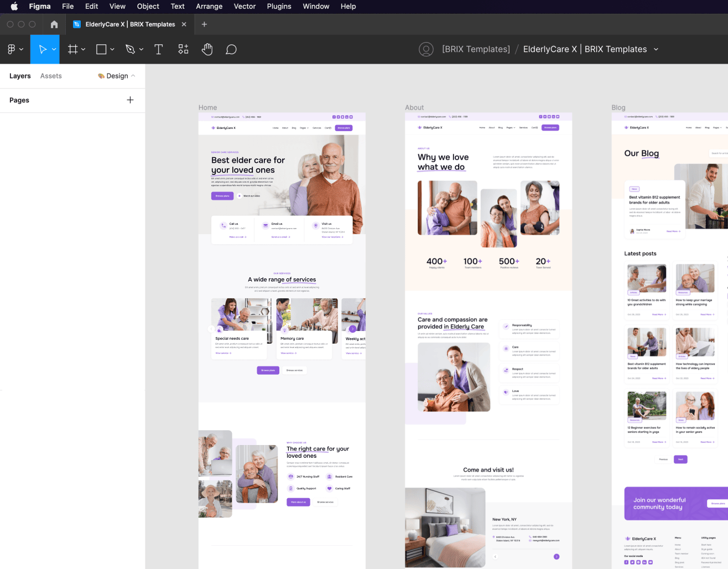728x569 pixels.
Task: Click the [BRIX Templates] breadcrumb link
Action: (476, 49)
